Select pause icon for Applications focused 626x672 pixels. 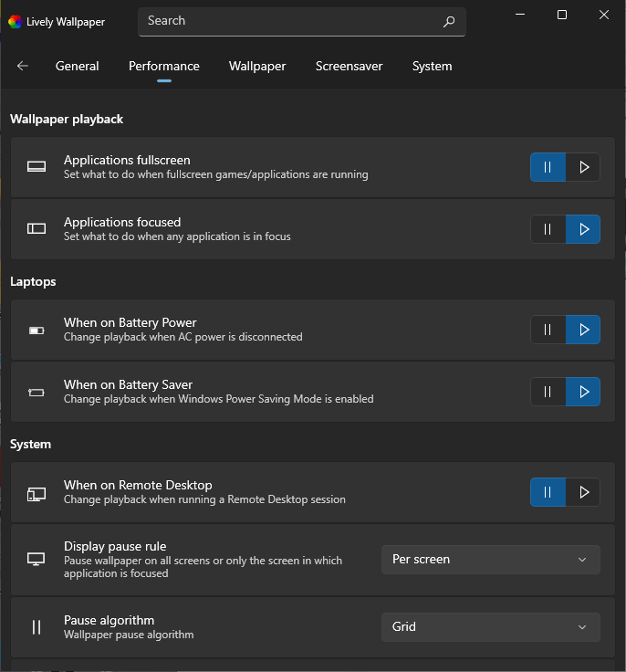[548, 229]
